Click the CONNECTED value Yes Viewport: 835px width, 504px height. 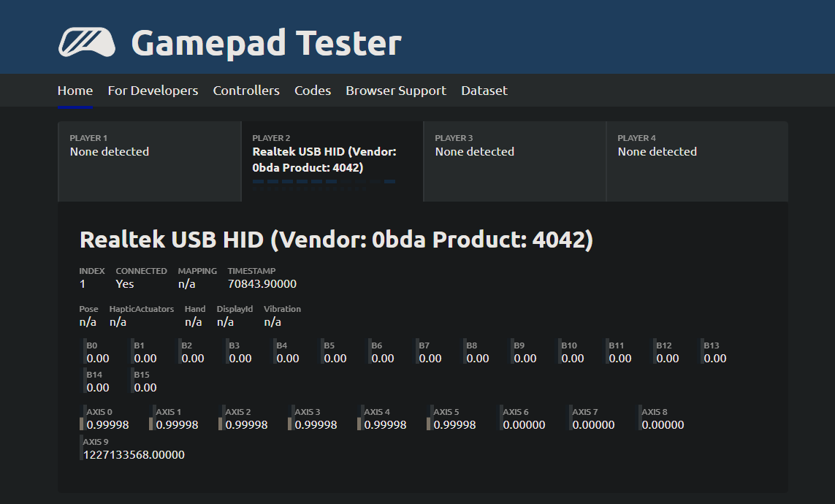coord(125,283)
